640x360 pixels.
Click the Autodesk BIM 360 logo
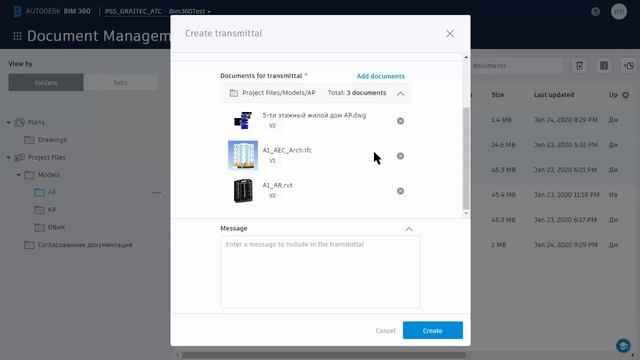coord(52,11)
